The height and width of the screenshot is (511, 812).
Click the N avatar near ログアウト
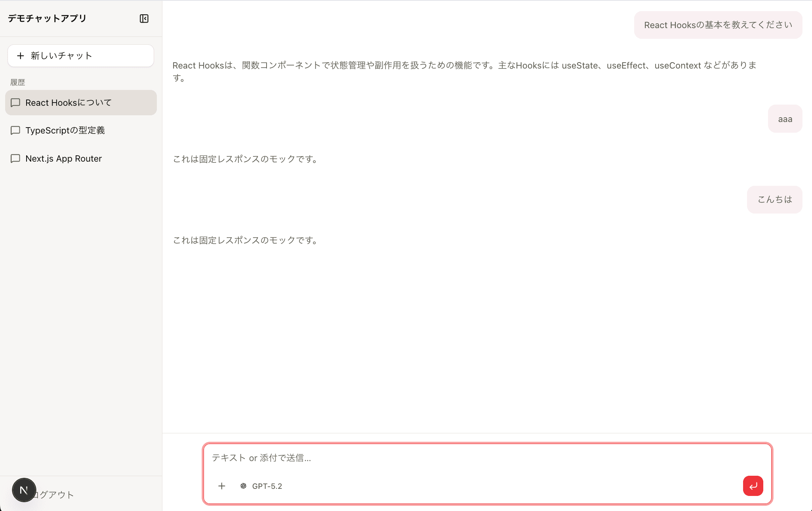tap(24, 490)
